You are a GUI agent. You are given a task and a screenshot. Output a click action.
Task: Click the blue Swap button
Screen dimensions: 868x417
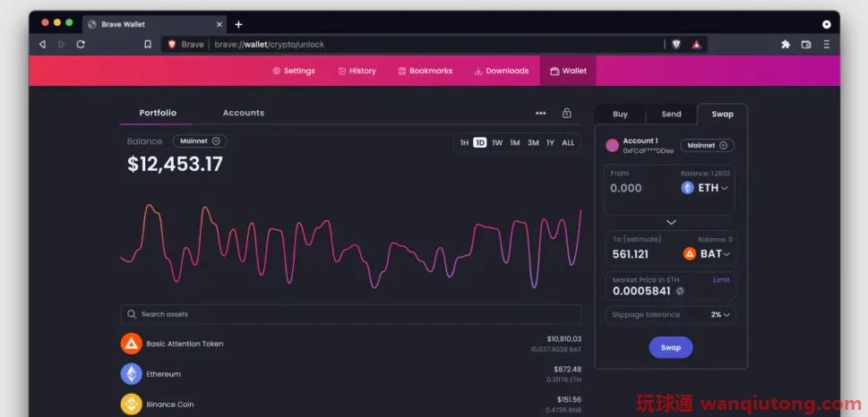[x=670, y=347]
